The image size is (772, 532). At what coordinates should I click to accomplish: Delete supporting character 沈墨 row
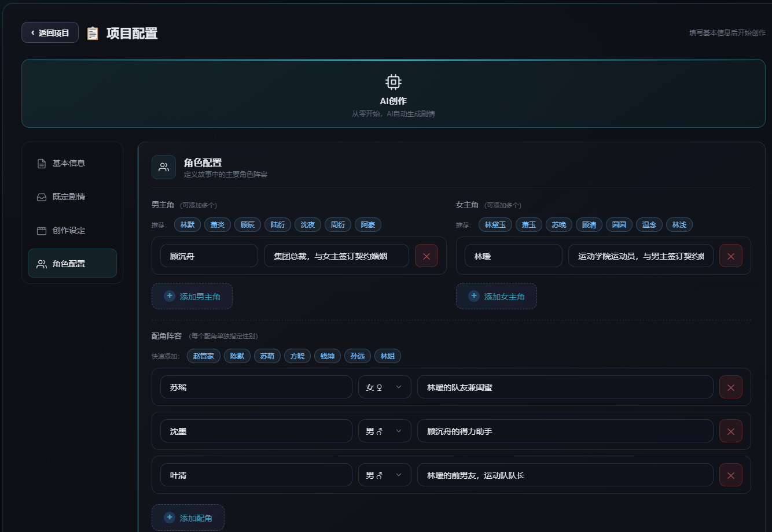(x=731, y=431)
